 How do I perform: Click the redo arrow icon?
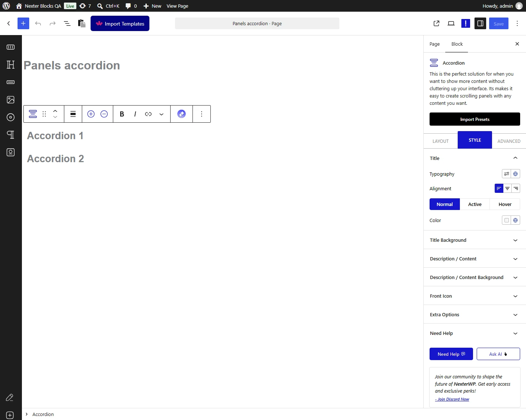(53, 23)
